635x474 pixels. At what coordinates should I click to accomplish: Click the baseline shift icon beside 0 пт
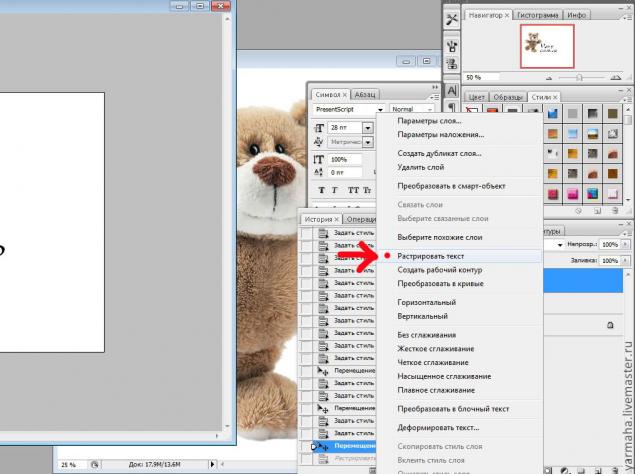(319, 173)
